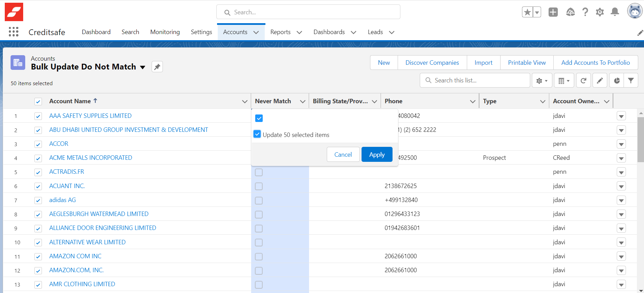644x293 pixels.
Task: Click the Favorites star icon
Action: coord(527,12)
